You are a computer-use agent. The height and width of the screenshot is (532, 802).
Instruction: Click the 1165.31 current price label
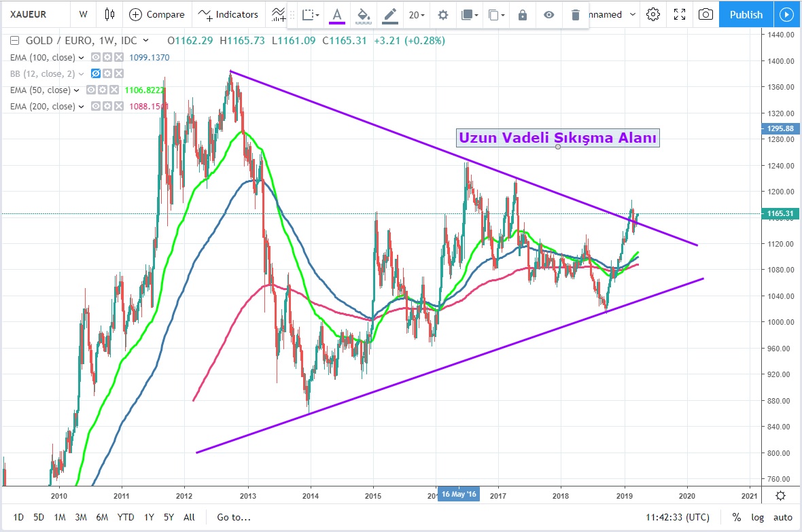(780, 213)
